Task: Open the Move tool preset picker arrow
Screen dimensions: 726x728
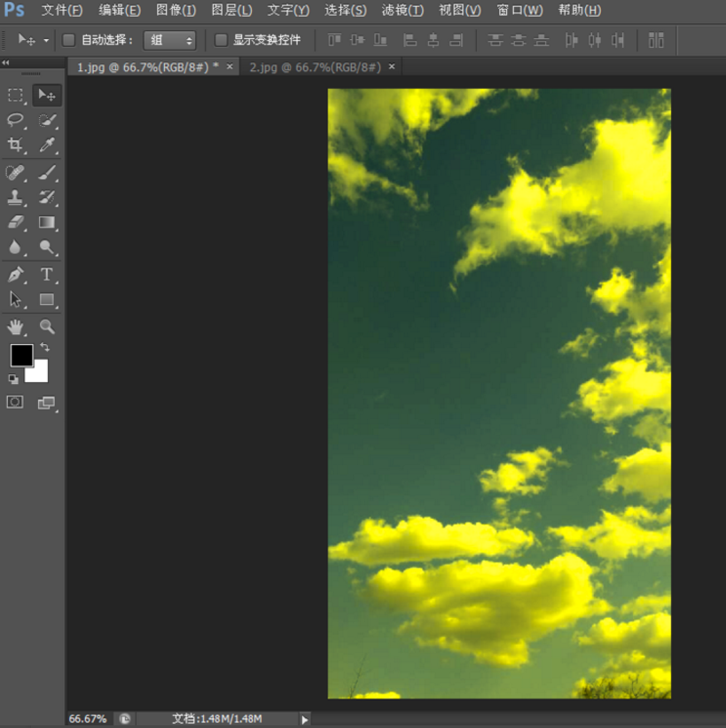Action: [46, 41]
